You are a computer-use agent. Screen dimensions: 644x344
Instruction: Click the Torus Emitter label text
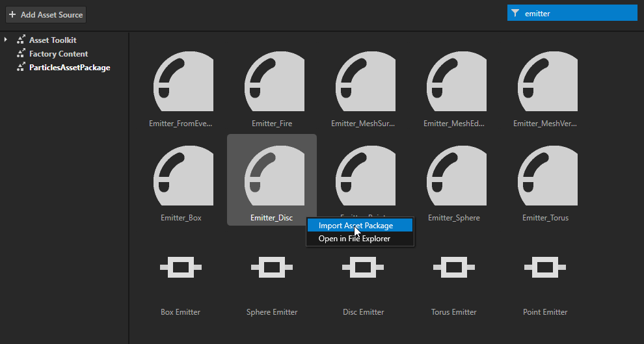coord(454,312)
